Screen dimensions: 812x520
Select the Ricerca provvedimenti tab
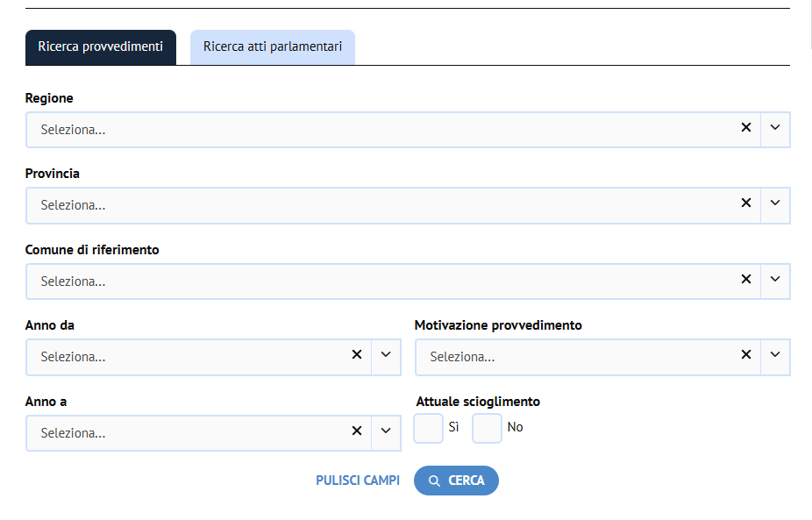pyautogui.click(x=101, y=47)
